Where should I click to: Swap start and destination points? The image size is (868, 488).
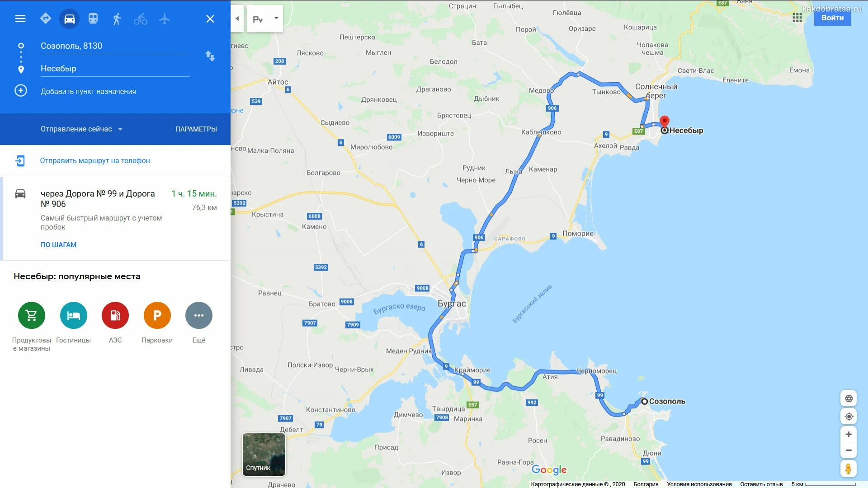click(x=210, y=56)
